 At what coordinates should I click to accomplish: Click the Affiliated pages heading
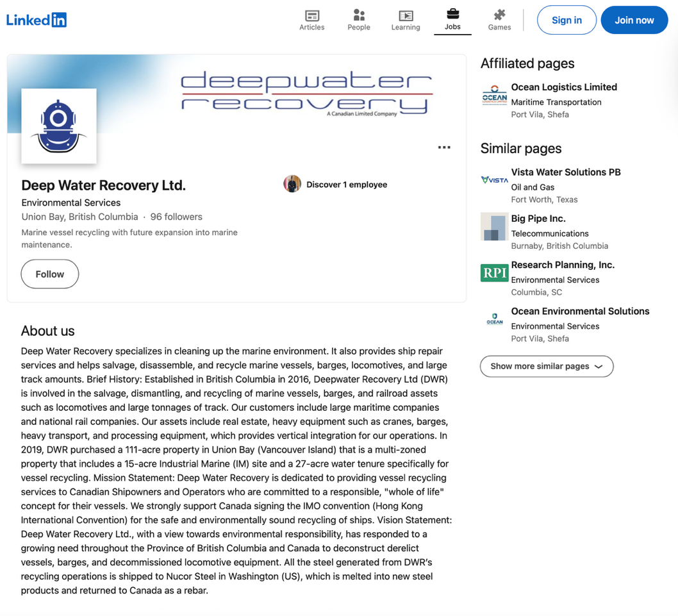tap(527, 63)
